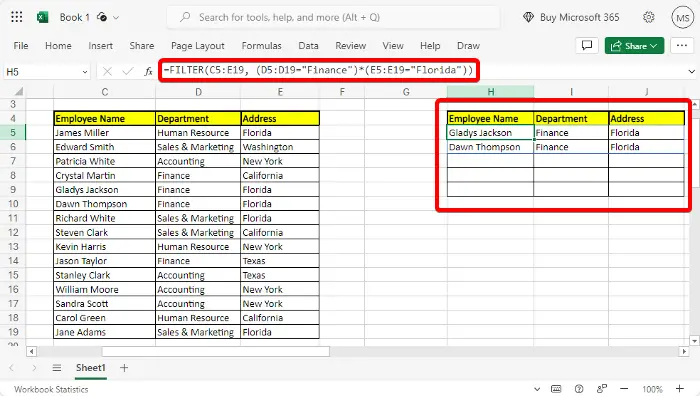Select the Department header in column I
Image resolution: width=700 pixels, height=396 pixels.
571,118
